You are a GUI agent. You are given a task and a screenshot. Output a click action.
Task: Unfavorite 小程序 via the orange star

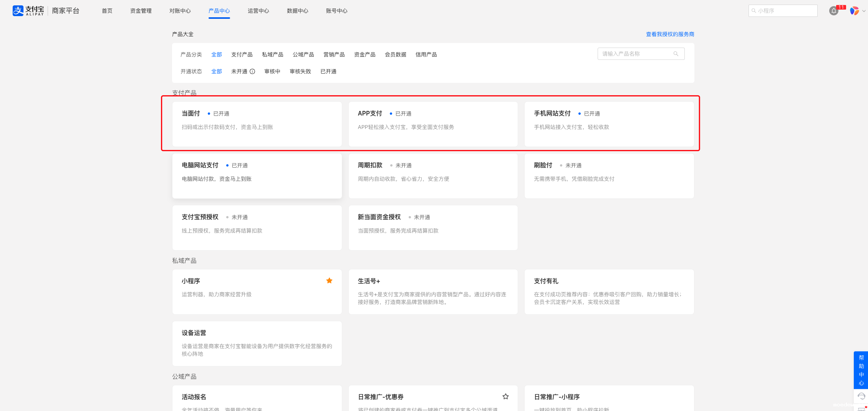coord(329,281)
